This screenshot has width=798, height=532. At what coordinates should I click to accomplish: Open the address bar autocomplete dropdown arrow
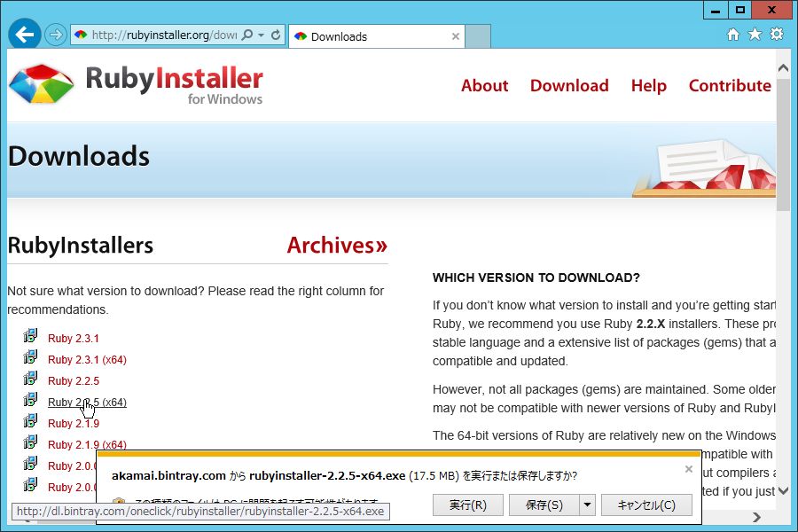(261, 35)
